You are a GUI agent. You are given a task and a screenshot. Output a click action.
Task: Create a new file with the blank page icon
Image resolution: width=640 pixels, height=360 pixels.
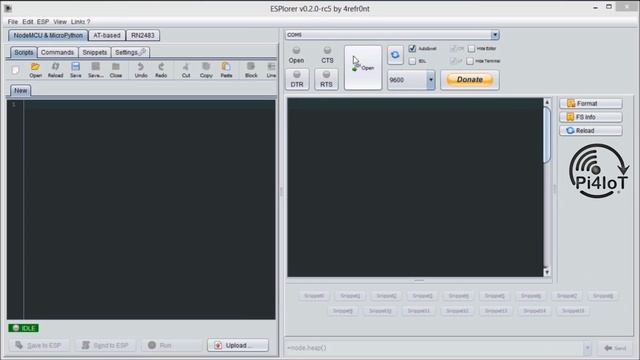[x=16, y=70]
